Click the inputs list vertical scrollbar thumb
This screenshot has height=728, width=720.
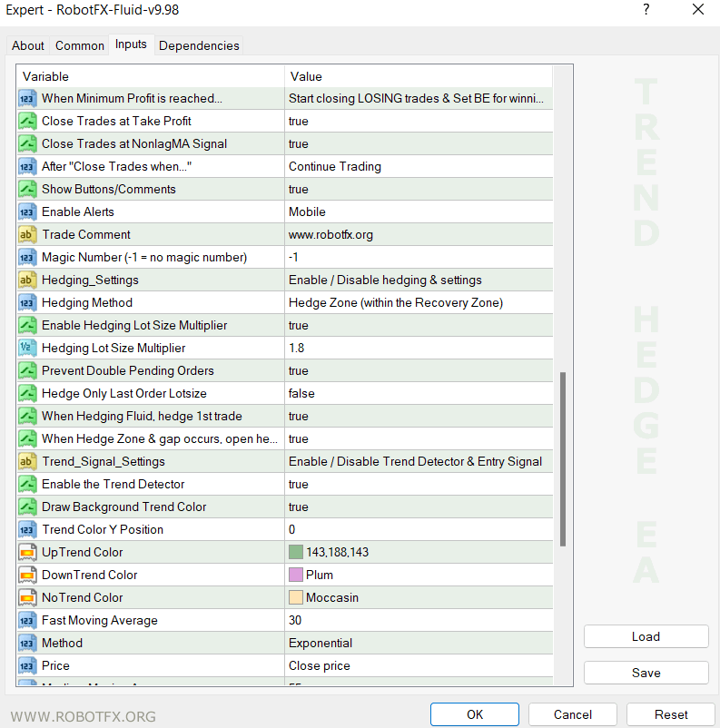[563, 459]
